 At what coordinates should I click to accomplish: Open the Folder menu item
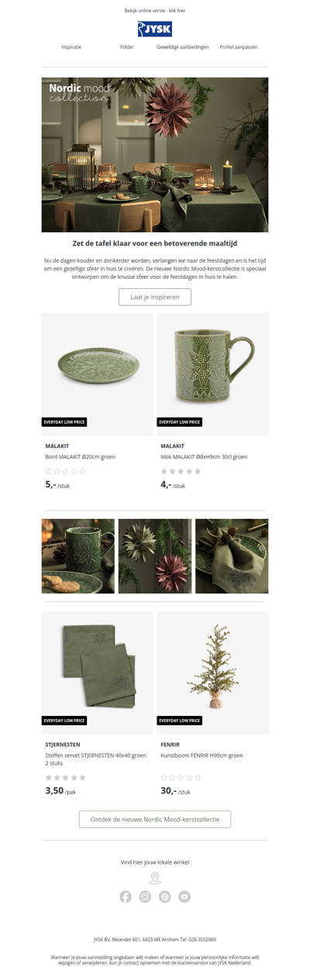[x=127, y=47]
